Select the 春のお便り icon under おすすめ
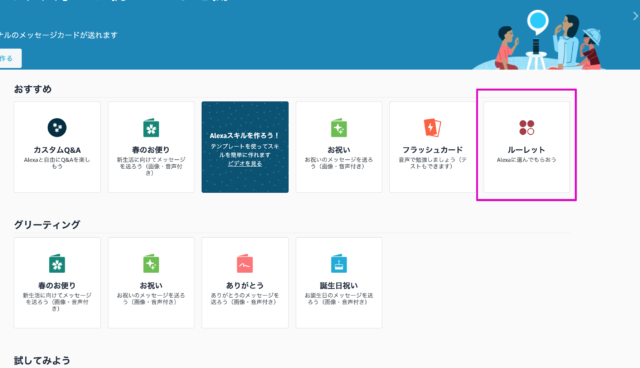 [151, 128]
